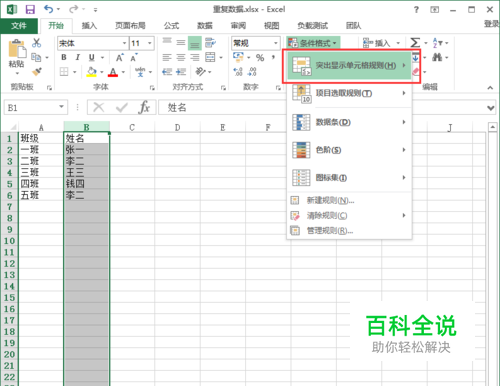Screen dimensions: 500x386
Task: Apply red font color A
Action: pos(113,72)
